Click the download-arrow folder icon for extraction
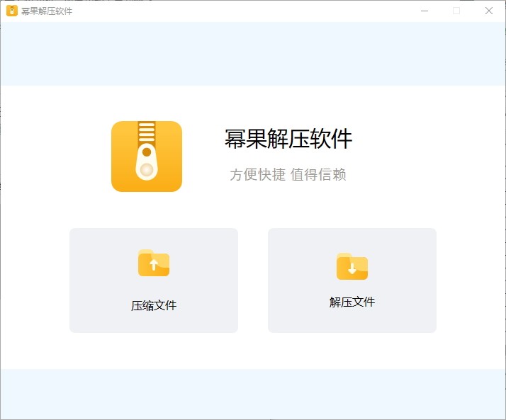This screenshot has height=420, width=506. (x=352, y=266)
